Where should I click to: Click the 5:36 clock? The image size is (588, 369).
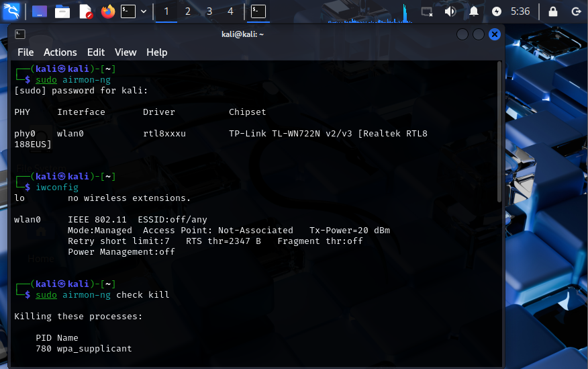click(520, 11)
